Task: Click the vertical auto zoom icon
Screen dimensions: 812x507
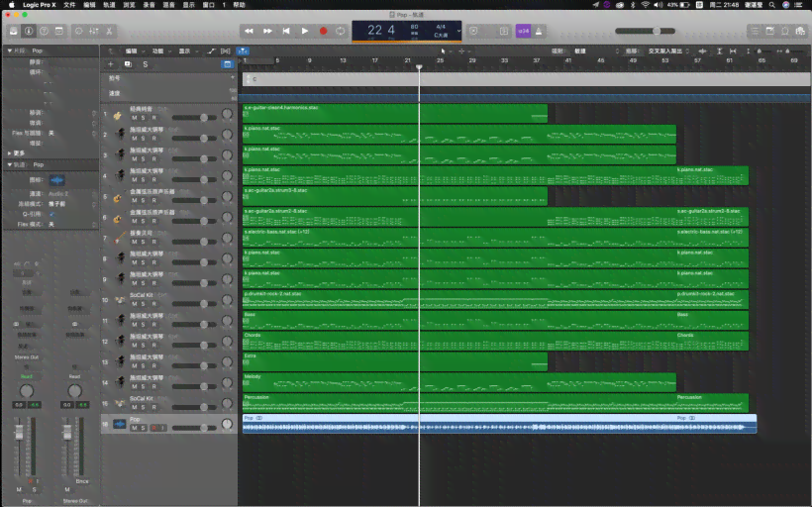Action: coord(719,51)
